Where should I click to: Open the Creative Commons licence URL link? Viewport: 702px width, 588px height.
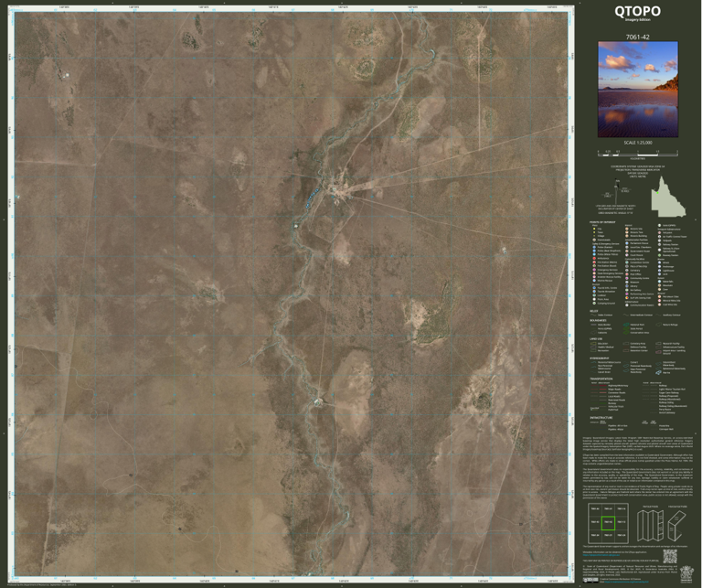pyautogui.click(x=626, y=582)
